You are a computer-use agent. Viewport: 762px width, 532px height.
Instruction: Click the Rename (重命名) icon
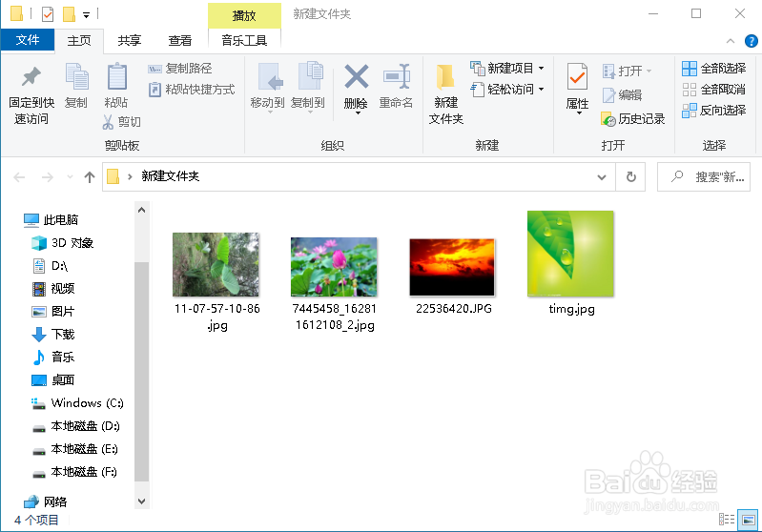[396, 77]
